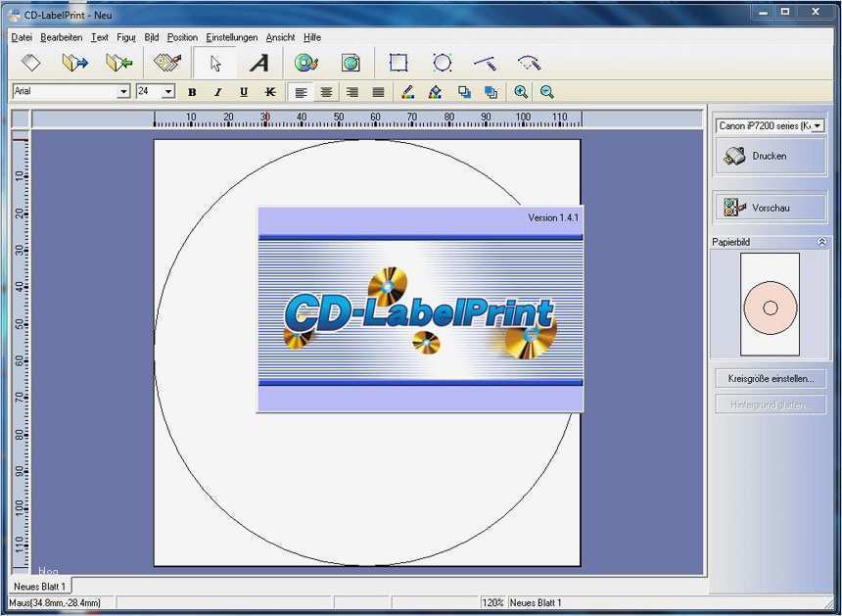842x616 pixels.
Task: Select the arrow selection tool
Action: [213, 62]
